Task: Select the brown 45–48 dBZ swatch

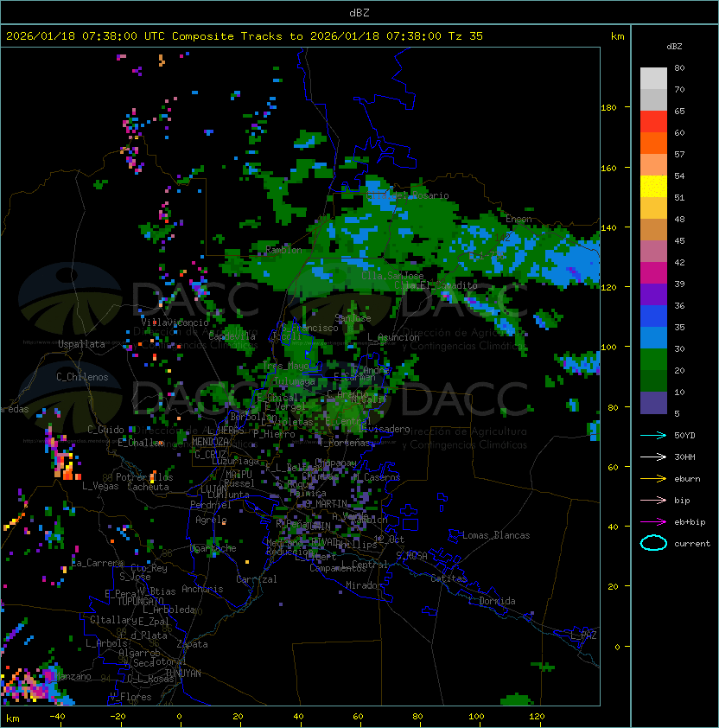Action: 653,230
